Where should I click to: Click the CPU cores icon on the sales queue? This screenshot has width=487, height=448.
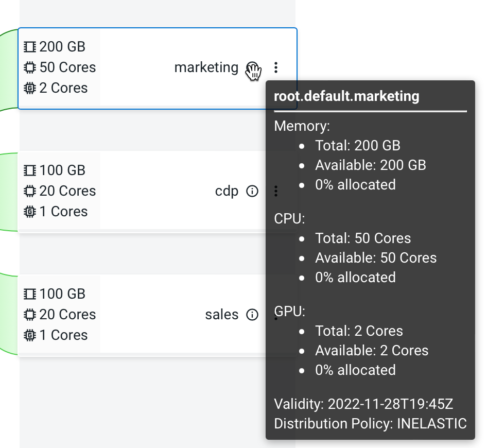click(30, 314)
